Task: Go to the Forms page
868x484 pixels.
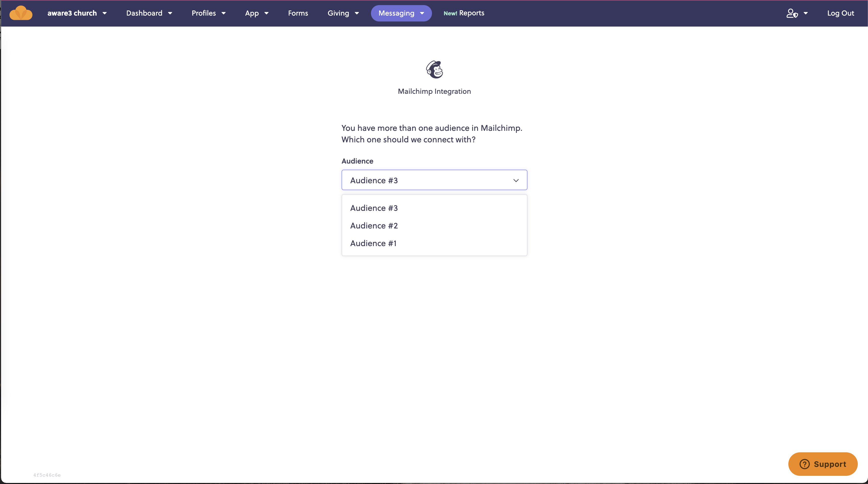Action: point(298,13)
